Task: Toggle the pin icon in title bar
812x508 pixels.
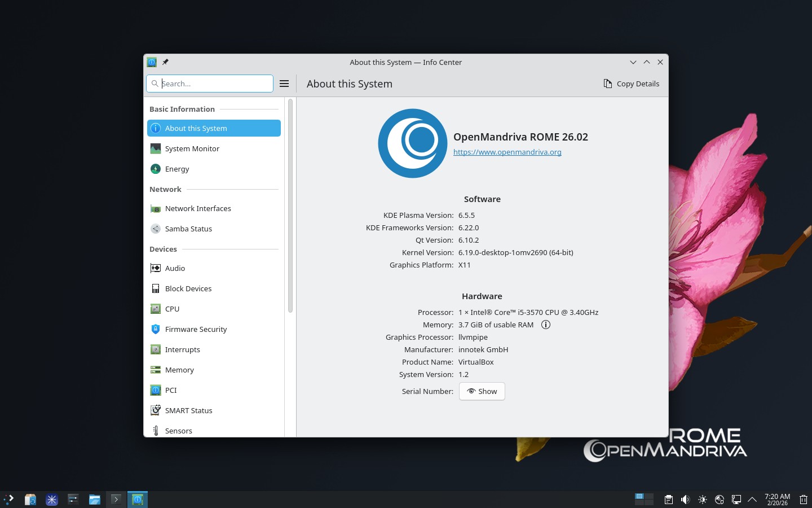Action: click(165, 62)
